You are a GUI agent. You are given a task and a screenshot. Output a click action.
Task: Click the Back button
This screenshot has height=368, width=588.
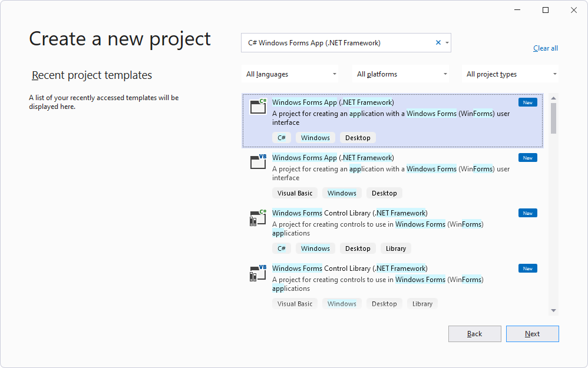tap(474, 333)
